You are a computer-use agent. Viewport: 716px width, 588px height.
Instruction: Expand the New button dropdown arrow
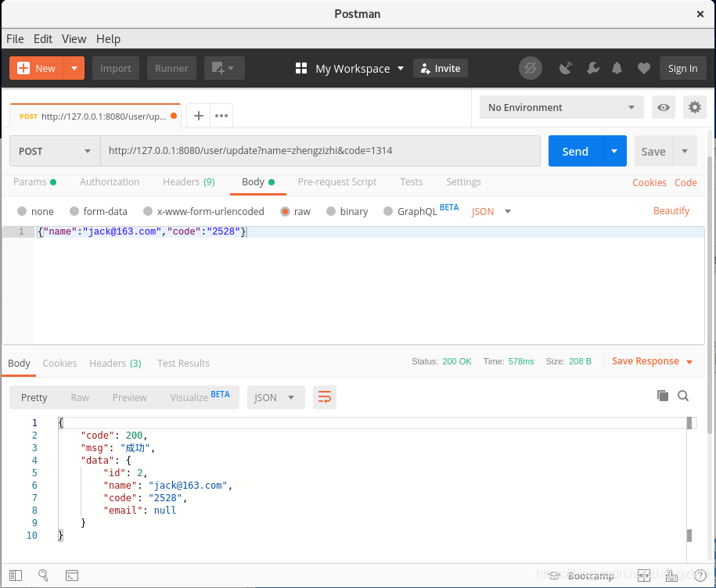coord(74,69)
